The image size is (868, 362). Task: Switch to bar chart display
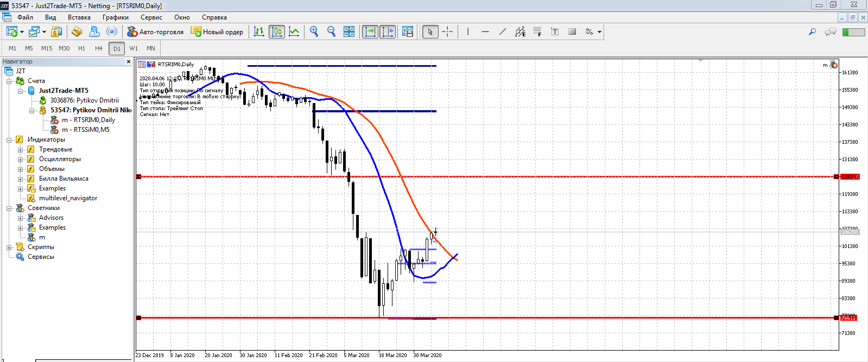(259, 31)
